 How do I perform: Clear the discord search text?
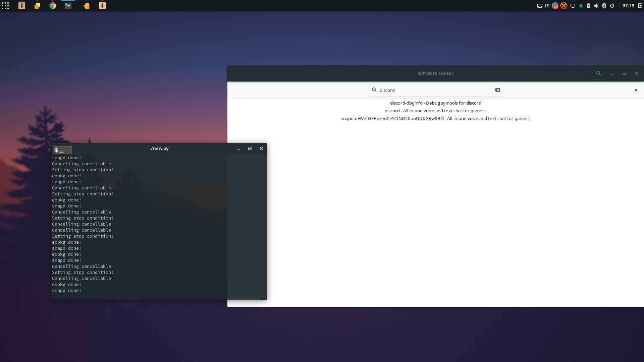pyautogui.click(x=497, y=90)
